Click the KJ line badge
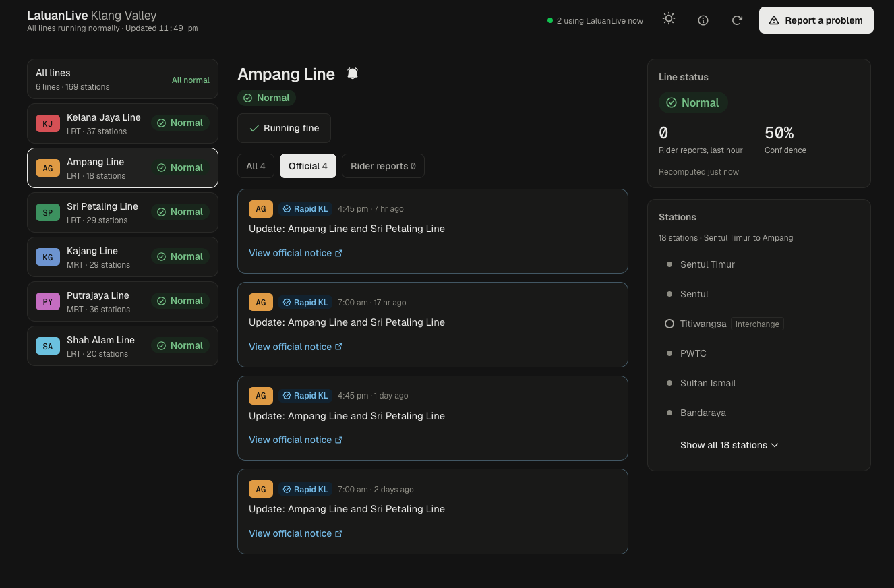This screenshot has width=894, height=588. coord(48,123)
